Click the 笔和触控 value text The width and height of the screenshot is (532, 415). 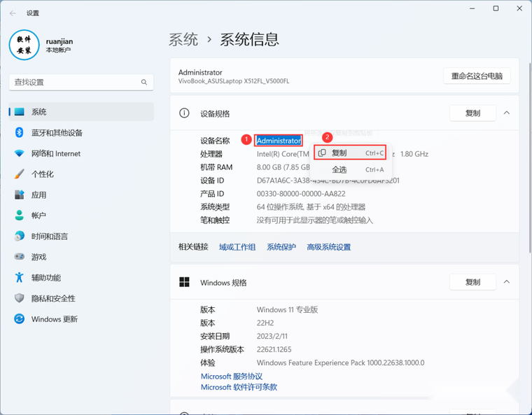coord(315,220)
